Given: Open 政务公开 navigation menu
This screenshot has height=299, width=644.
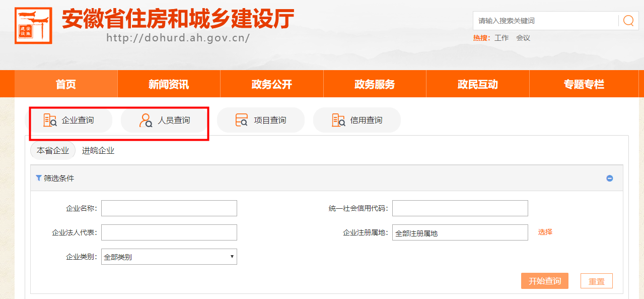Looking at the screenshot, I should [x=272, y=84].
